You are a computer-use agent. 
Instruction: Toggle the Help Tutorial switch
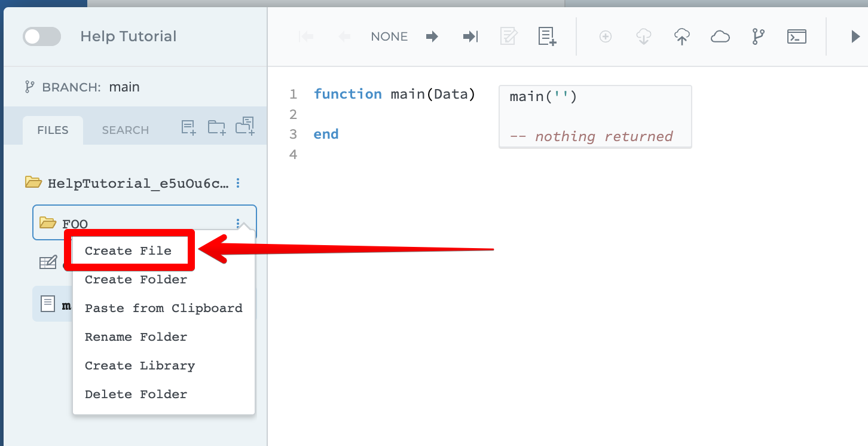(x=42, y=36)
